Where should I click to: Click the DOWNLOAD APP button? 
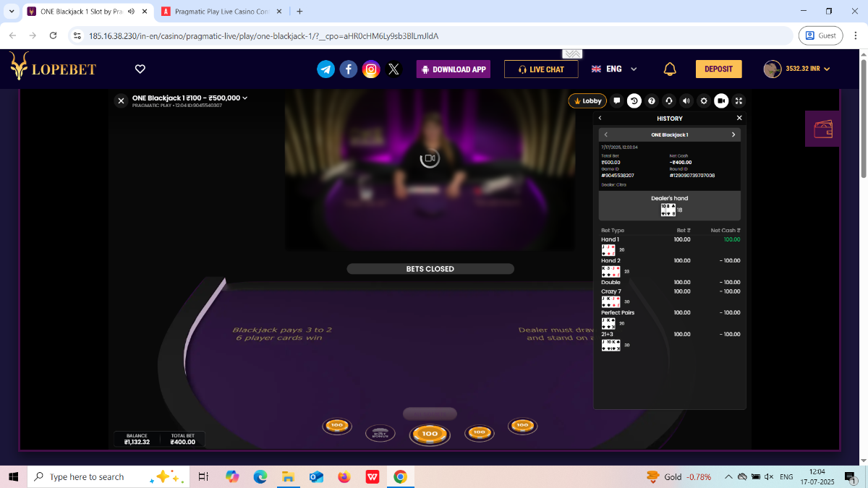pos(454,69)
